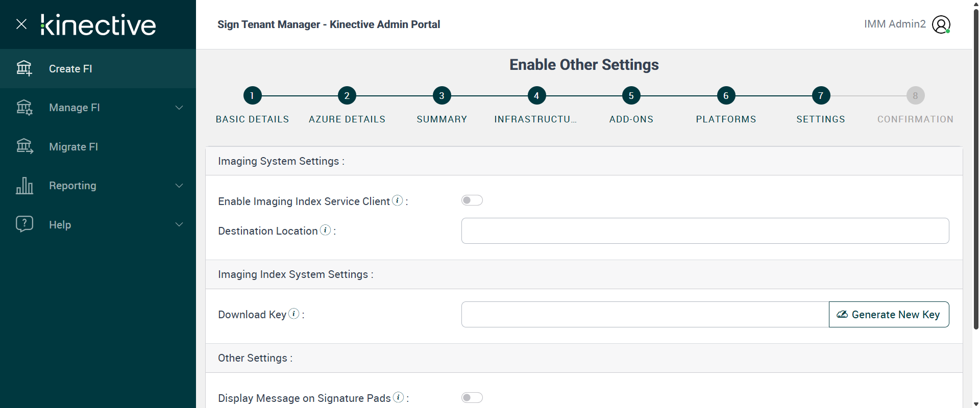Click the Migrate FI bank-arrow icon
This screenshot has width=980, height=408.
[24, 147]
